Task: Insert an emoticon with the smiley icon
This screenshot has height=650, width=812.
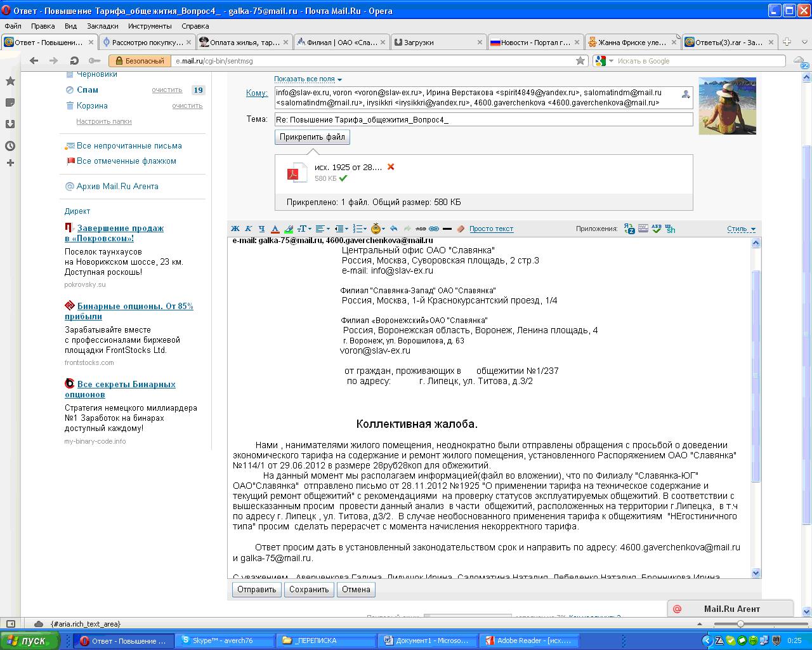Action: pyautogui.click(x=376, y=229)
